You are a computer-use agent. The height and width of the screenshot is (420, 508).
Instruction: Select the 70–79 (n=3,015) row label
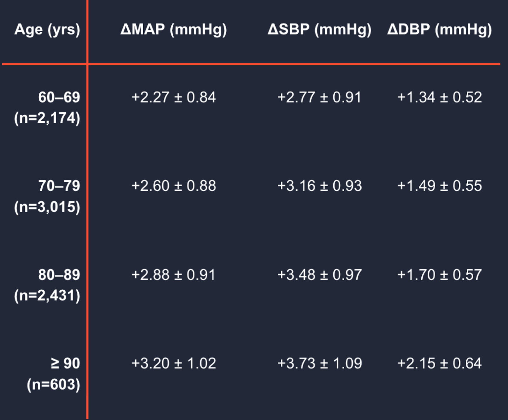pyautogui.click(x=47, y=196)
